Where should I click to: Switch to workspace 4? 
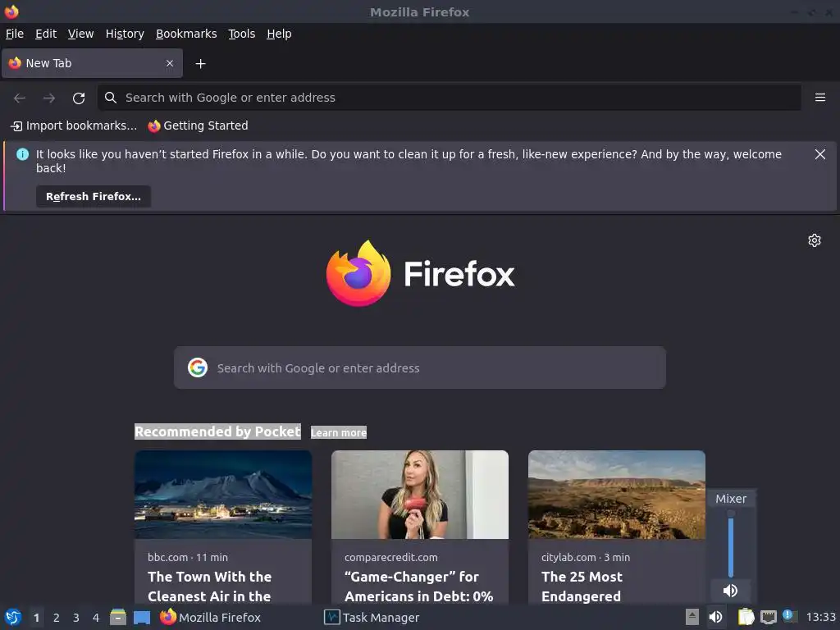coord(96,618)
